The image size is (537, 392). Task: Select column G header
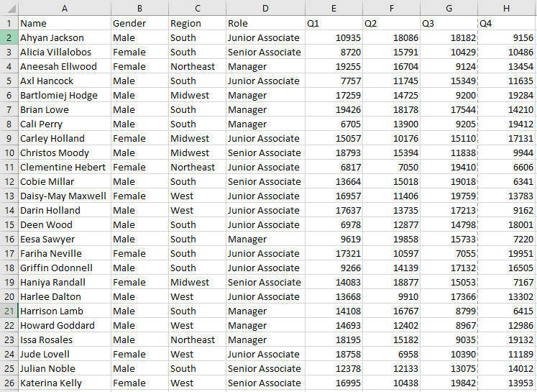(x=449, y=8)
